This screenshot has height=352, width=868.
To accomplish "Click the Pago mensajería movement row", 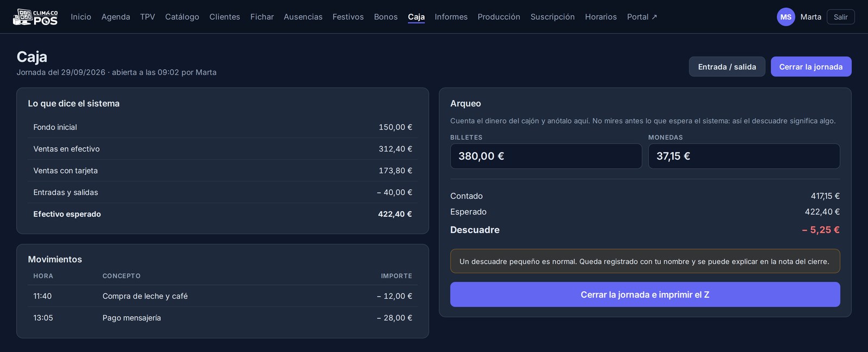I will (222, 318).
